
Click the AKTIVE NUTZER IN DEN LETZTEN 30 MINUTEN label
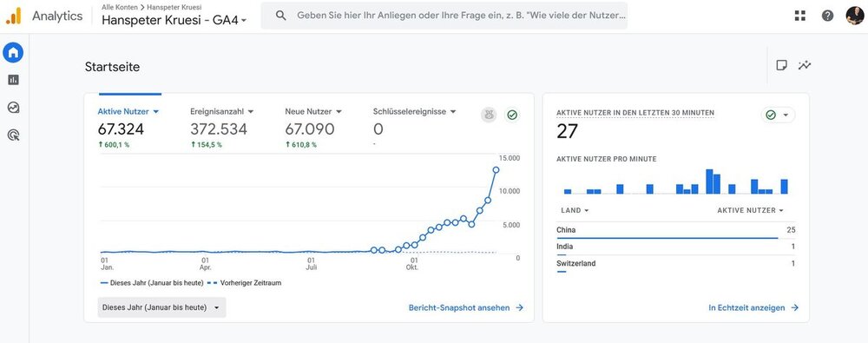click(635, 113)
